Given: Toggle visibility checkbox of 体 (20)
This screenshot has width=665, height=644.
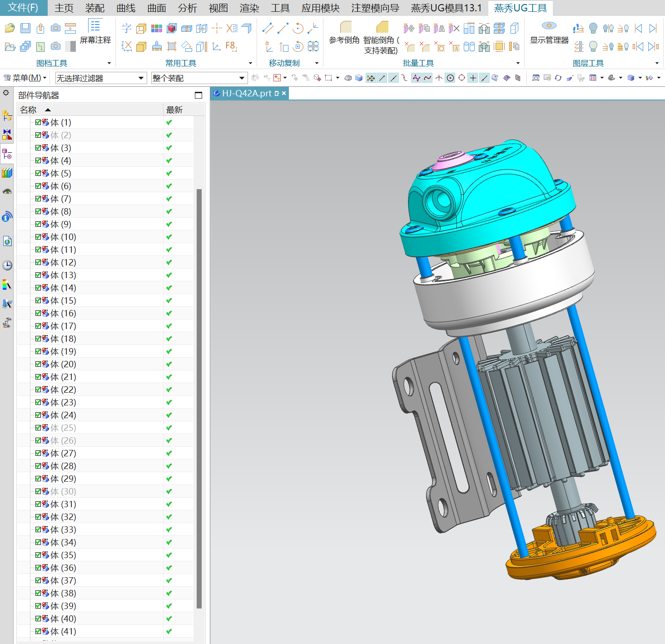Looking at the screenshot, I should pos(38,364).
